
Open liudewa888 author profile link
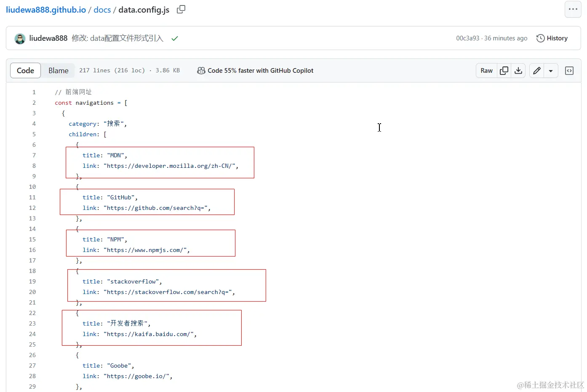tap(48, 38)
